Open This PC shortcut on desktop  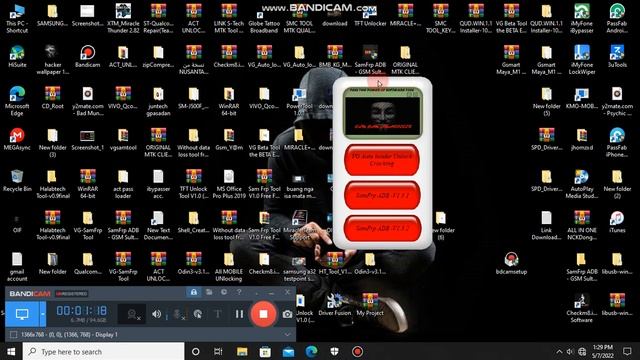pyautogui.click(x=17, y=18)
